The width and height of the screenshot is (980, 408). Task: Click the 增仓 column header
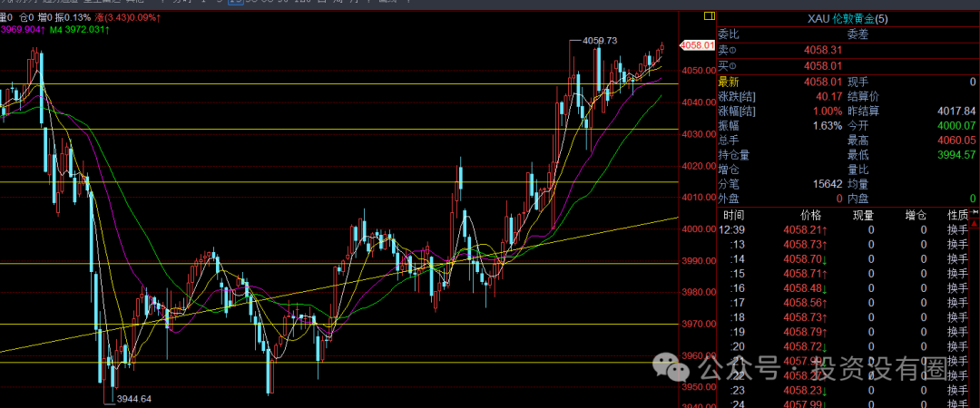[x=916, y=215]
